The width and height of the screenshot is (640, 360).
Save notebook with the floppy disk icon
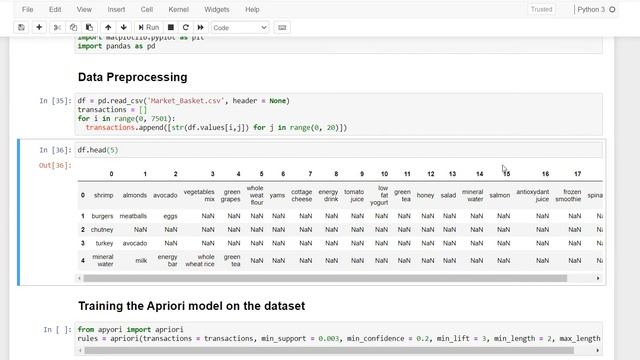click(21, 27)
